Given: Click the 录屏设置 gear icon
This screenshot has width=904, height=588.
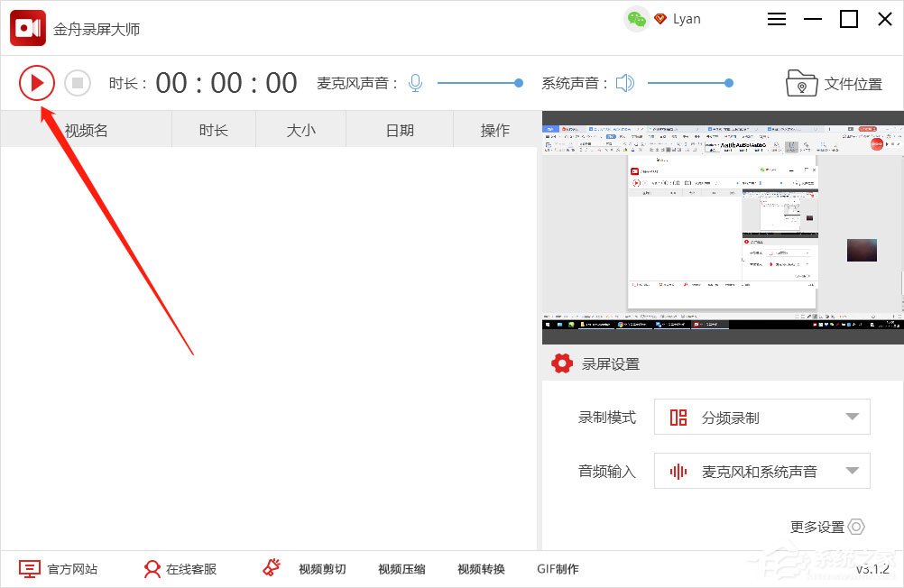Looking at the screenshot, I should point(561,363).
